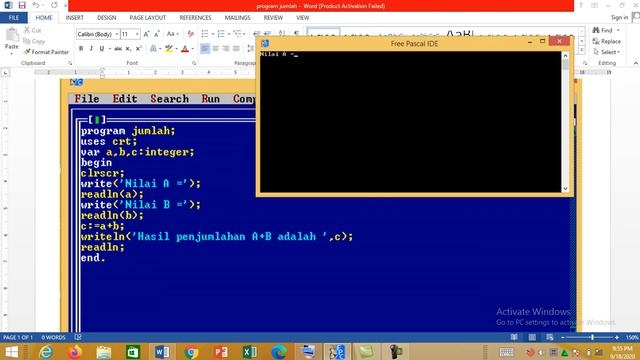
Task: Open Firefox from the Windows taskbar
Action: tap(75, 351)
